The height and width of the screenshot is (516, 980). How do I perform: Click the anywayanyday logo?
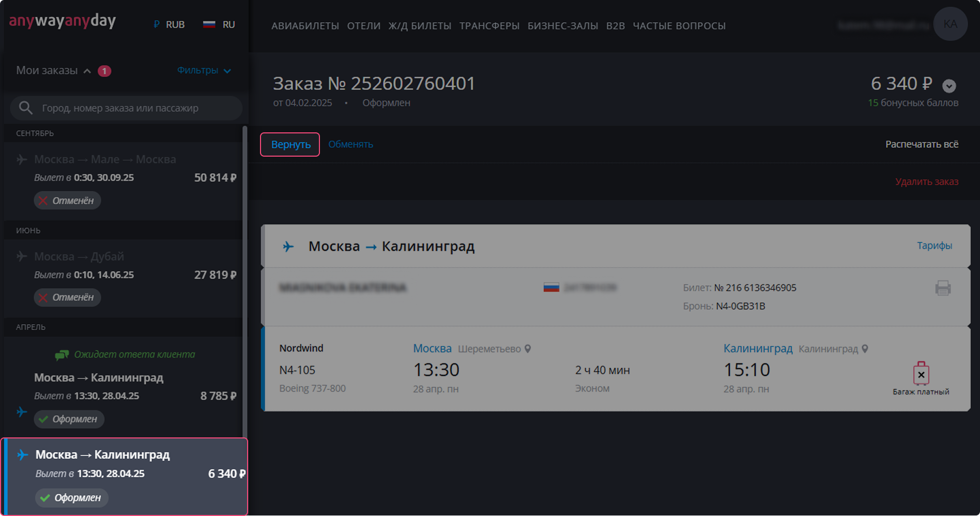point(63,21)
